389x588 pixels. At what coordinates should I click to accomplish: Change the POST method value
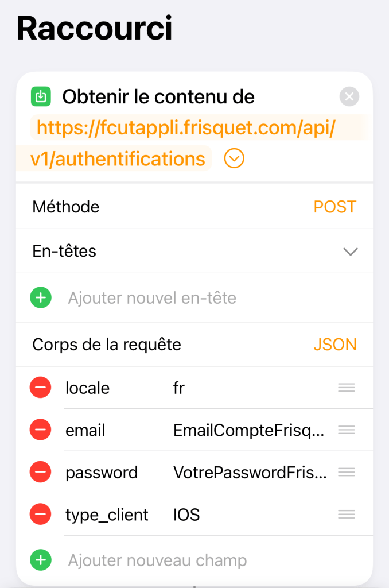(x=334, y=207)
